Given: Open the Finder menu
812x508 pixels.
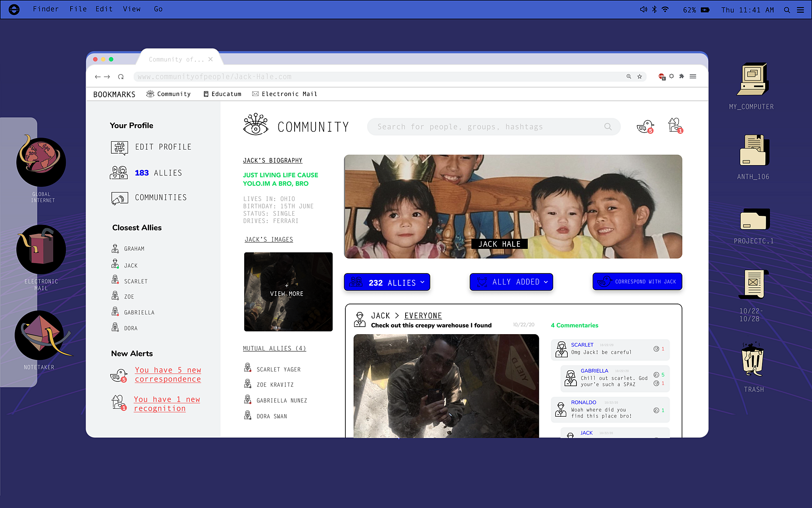Looking at the screenshot, I should (x=46, y=9).
